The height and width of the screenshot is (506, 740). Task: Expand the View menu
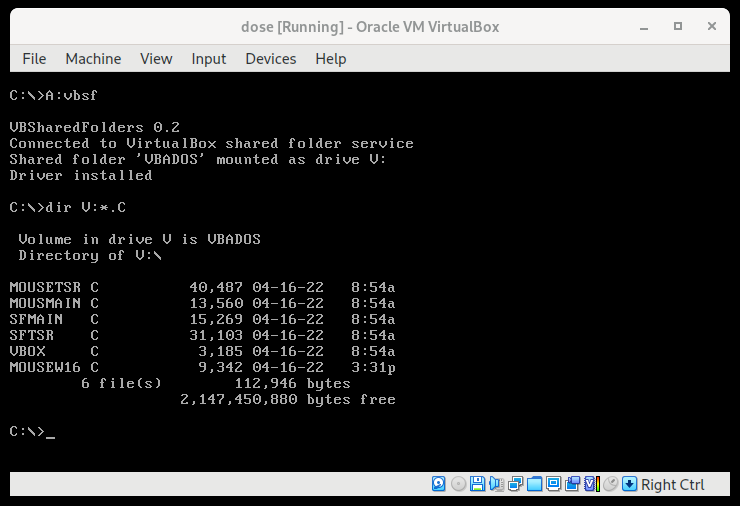(156, 59)
